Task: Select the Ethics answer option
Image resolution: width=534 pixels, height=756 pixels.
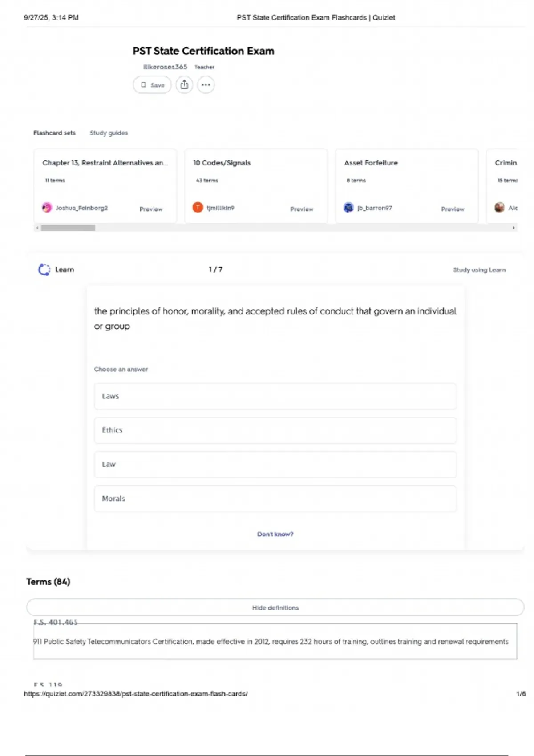Action: coord(275,430)
